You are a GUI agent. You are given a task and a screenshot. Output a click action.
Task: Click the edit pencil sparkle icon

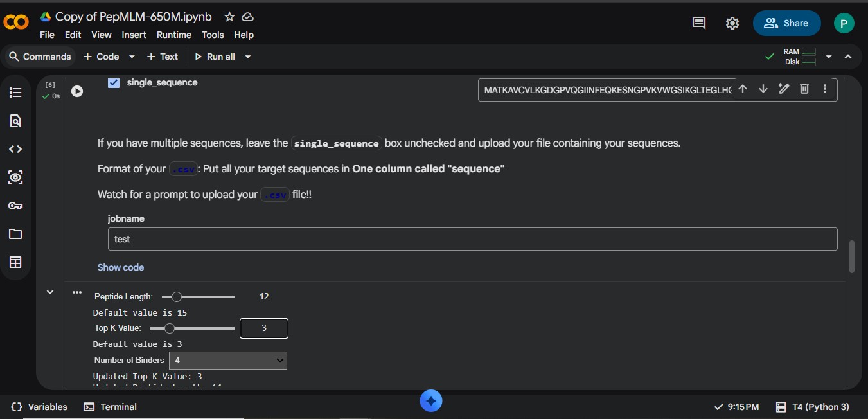(784, 89)
